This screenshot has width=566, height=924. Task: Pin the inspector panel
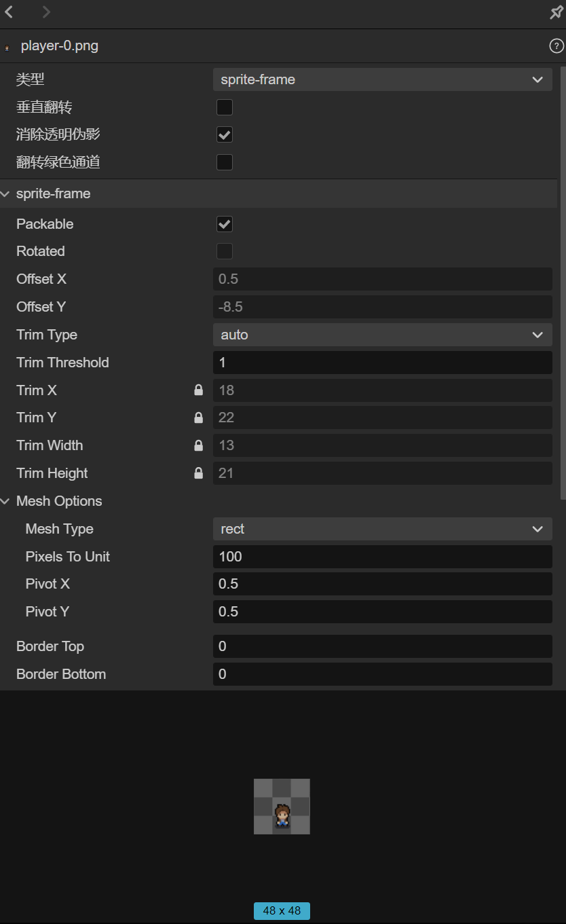(556, 13)
